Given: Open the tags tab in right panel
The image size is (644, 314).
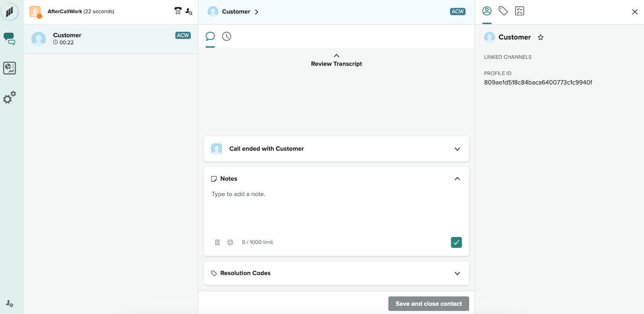Looking at the screenshot, I should 503,11.
